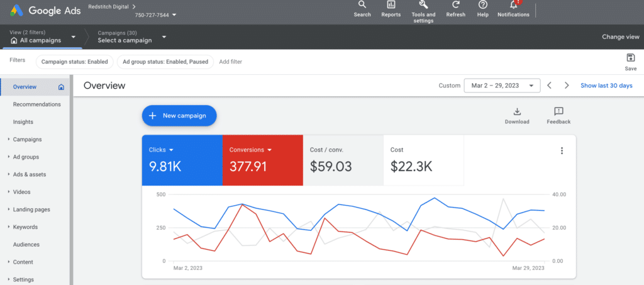Screen dimensions: 644x285
Task: Click the $22.3K cost value
Action: (x=411, y=167)
